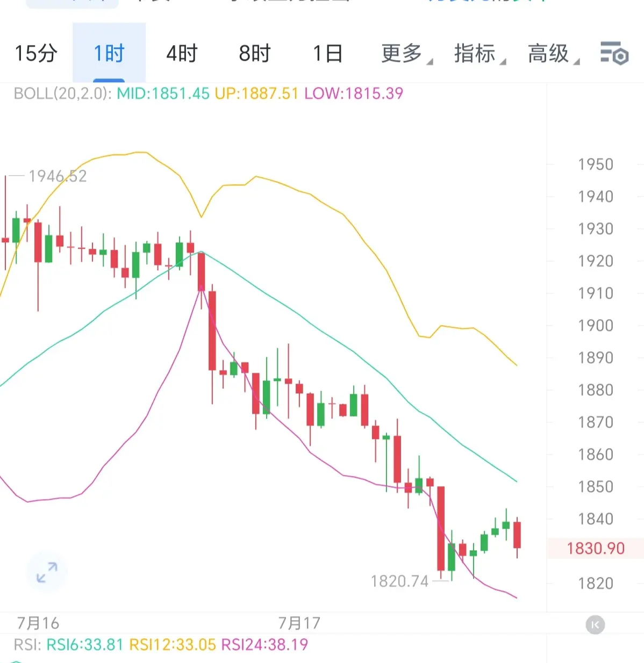The height and width of the screenshot is (663, 644).
Task: Click the current price tag 1830.90
Action: [596, 548]
